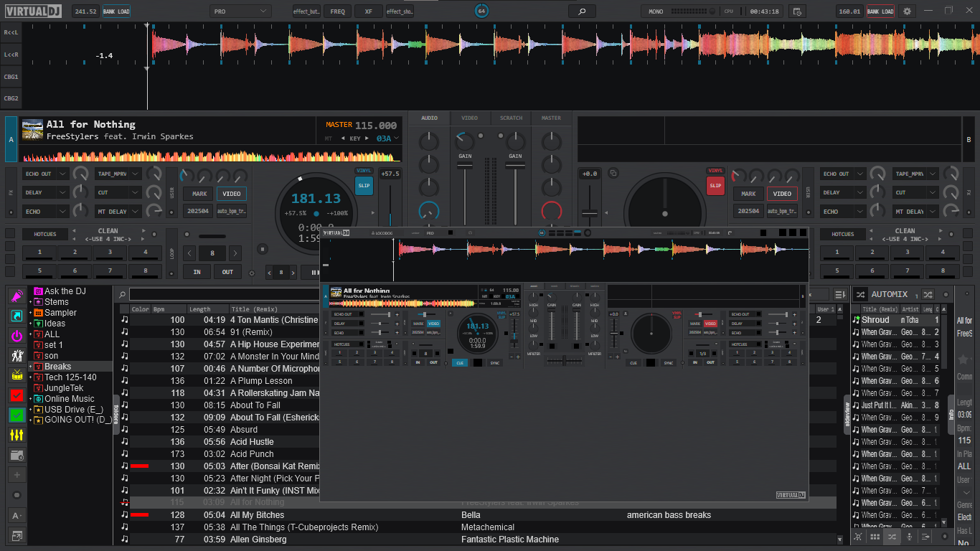Screen dimensions: 980x551
Task: Click the dancing people sidebar icon
Action: click(x=17, y=355)
